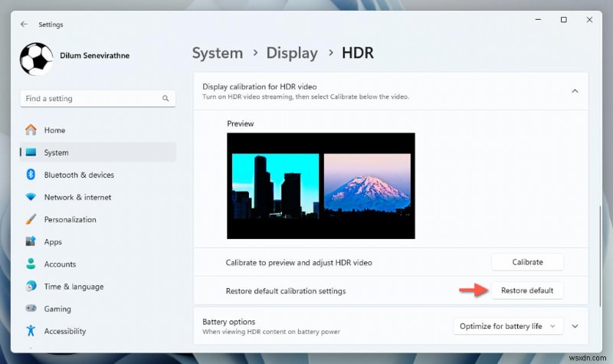The height and width of the screenshot is (364, 613).
Task: Close the Settings window
Action: 589,20
